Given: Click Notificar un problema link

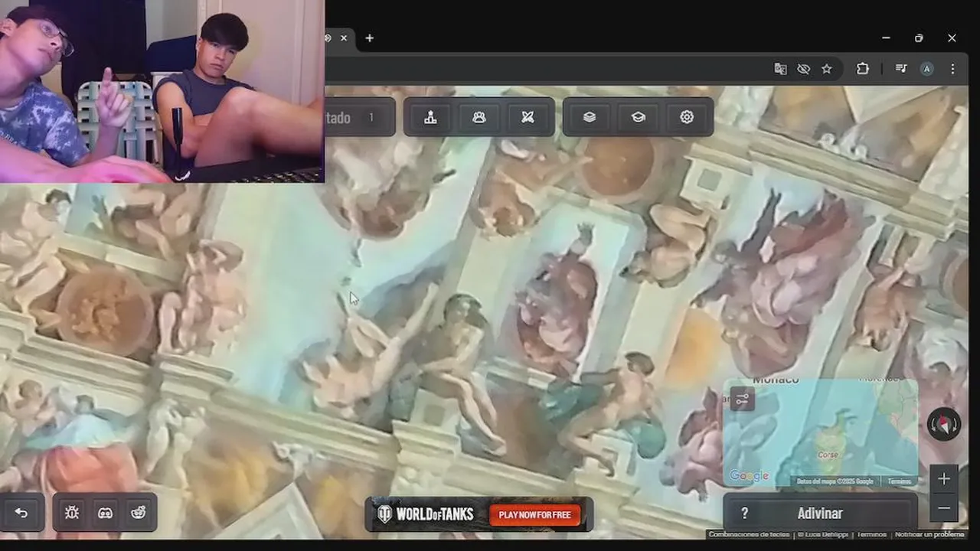Looking at the screenshot, I should click(x=929, y=534).
